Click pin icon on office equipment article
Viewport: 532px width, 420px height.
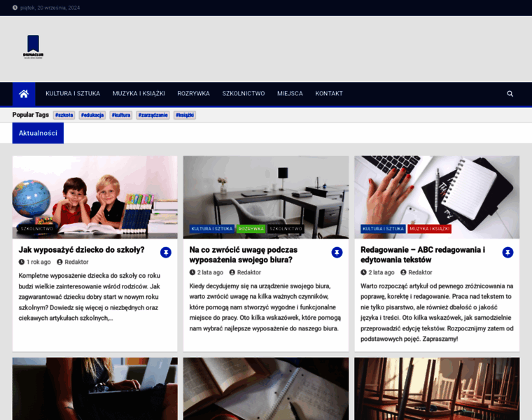[x=337, y=252]
